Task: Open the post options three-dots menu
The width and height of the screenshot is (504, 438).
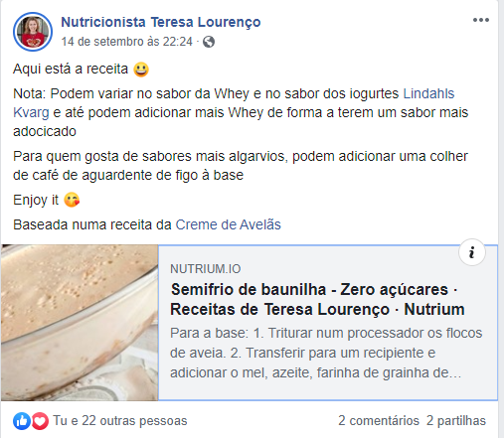Action: (480, 20)
